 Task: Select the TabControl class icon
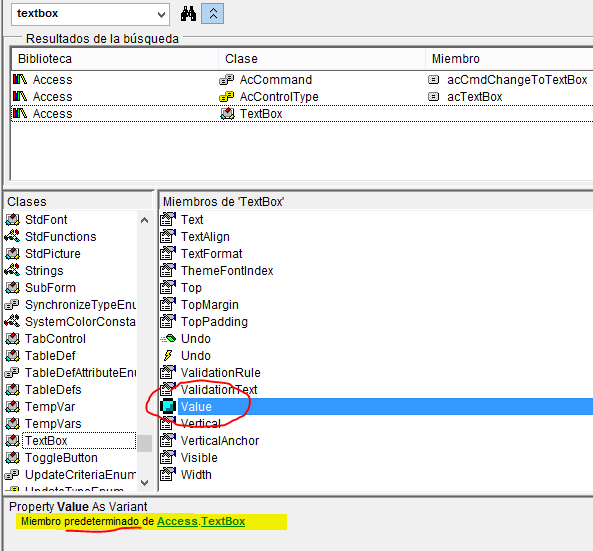[x=12, y=339]
